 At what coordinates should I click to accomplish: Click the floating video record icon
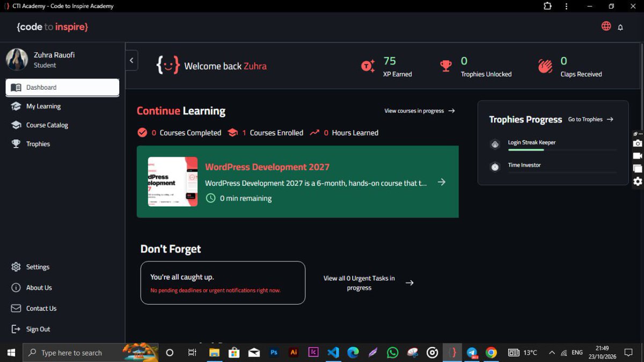pyautogui.click(x=638, y=156)
